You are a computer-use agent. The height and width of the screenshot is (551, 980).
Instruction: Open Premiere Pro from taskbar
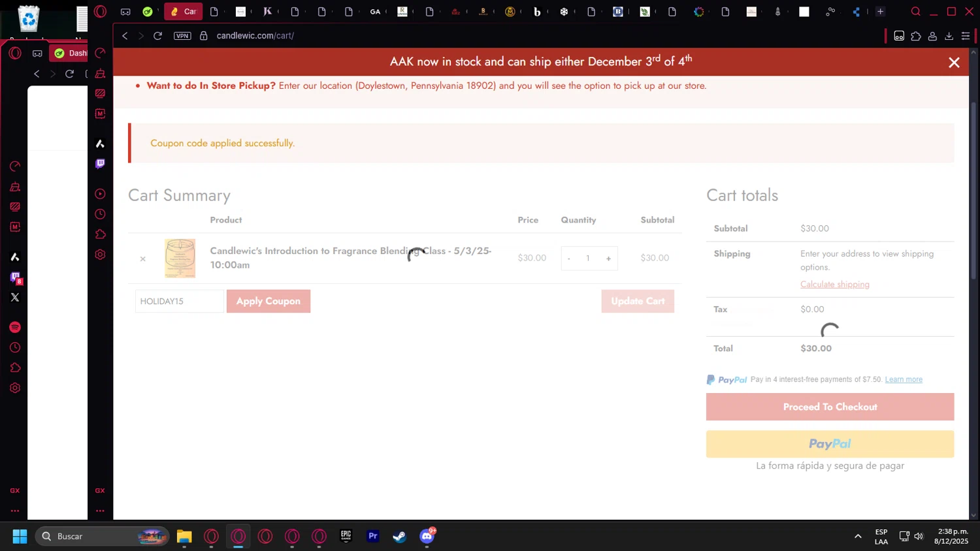pyautogui.click(x=373, y=536)
